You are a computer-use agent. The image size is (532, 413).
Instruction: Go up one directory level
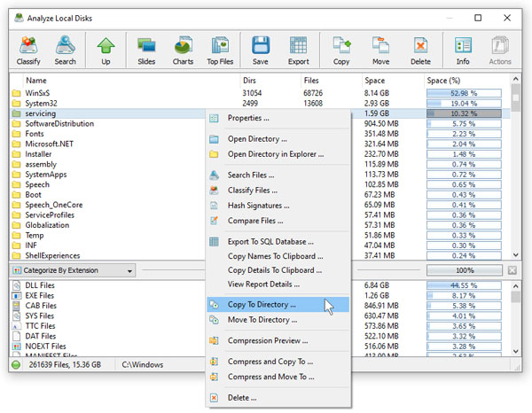pos(106,51)
